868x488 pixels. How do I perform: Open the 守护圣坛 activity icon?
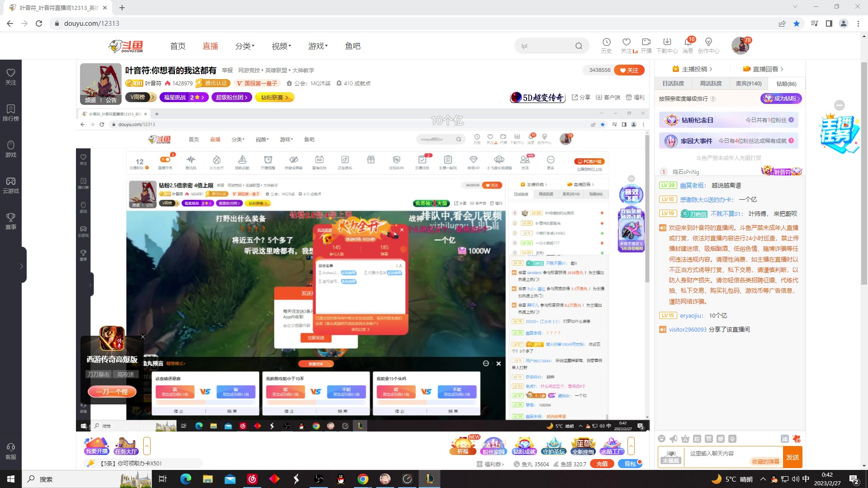pyautogui.click(x=554, y=446)
